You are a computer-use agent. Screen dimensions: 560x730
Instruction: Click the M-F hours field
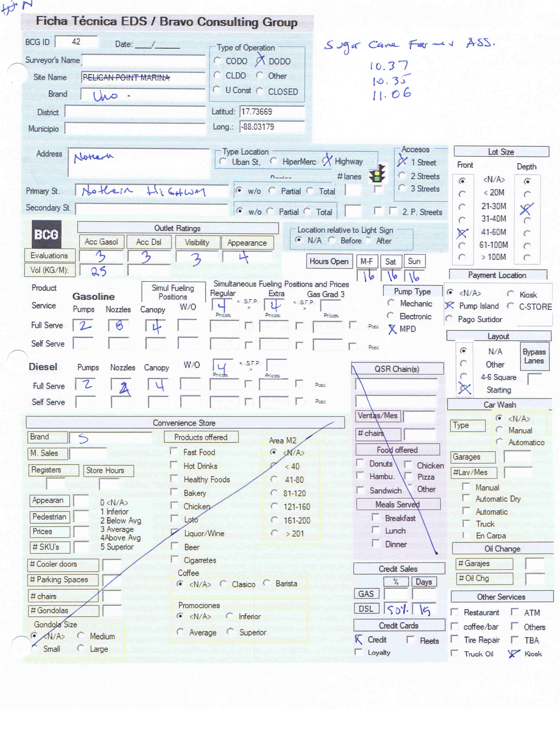coord(367,276)
